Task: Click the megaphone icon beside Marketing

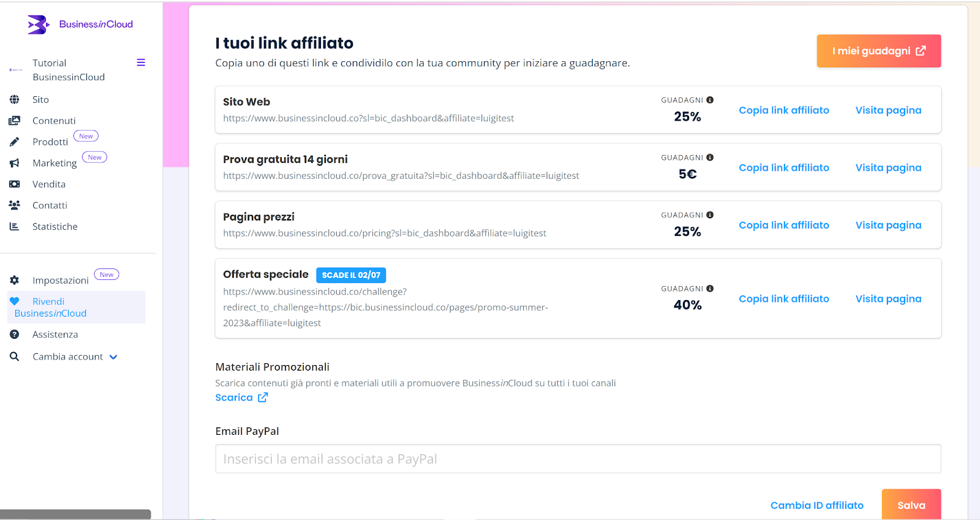Action: [14, 163]
